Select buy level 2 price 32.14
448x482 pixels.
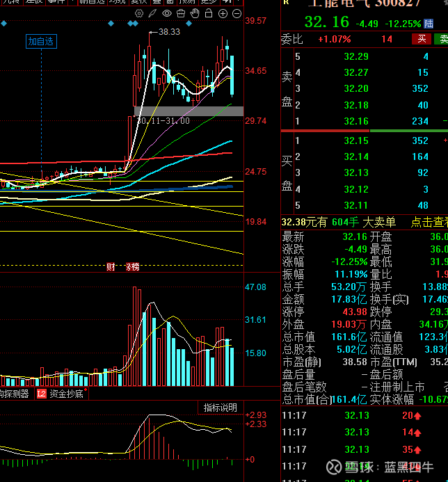pos(356,156)
